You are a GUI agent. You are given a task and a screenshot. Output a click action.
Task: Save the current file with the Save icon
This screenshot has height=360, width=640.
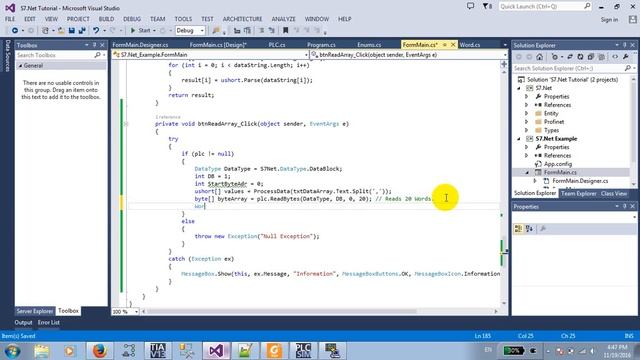tap(71, 30)
